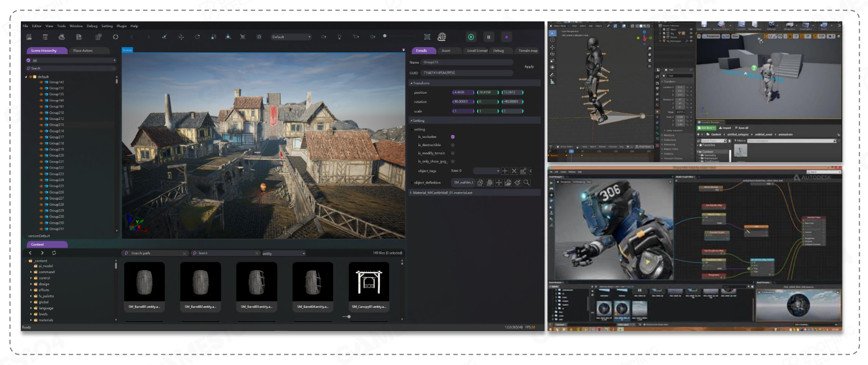868x365 pixels.
Task: Switch to the Place Actors tab
Action: [83, 50]
